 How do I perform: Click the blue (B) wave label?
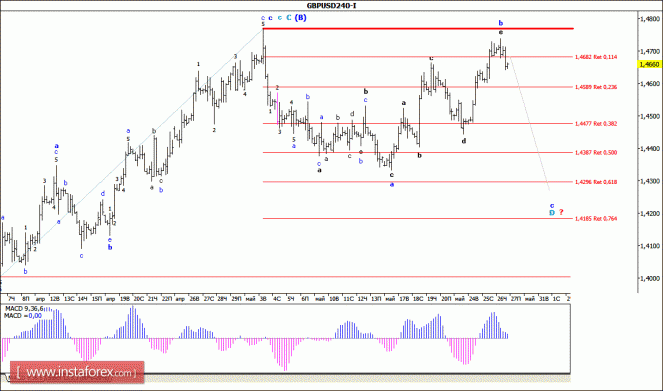click(301, 18)
